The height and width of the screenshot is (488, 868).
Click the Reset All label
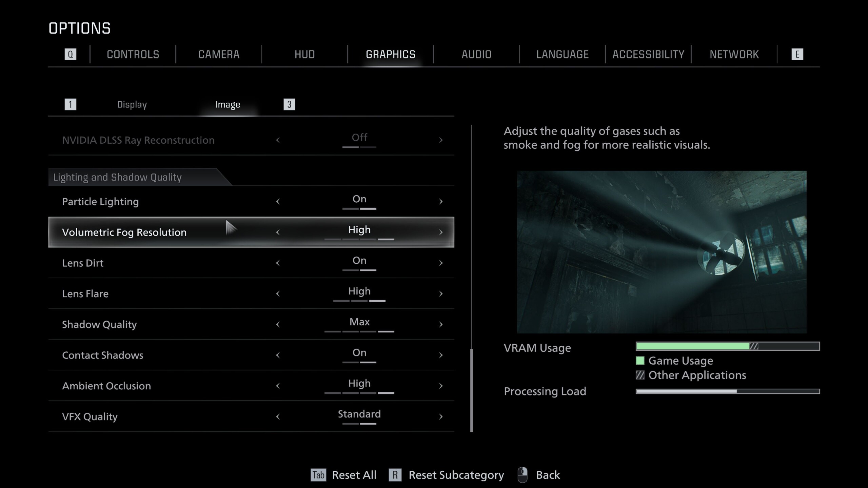coord(354,475)
